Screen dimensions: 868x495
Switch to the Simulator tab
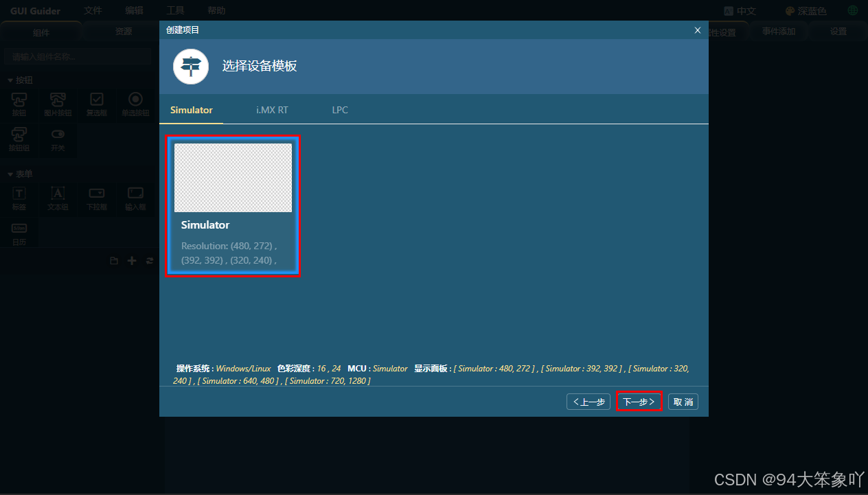click(x=192, y=110)
